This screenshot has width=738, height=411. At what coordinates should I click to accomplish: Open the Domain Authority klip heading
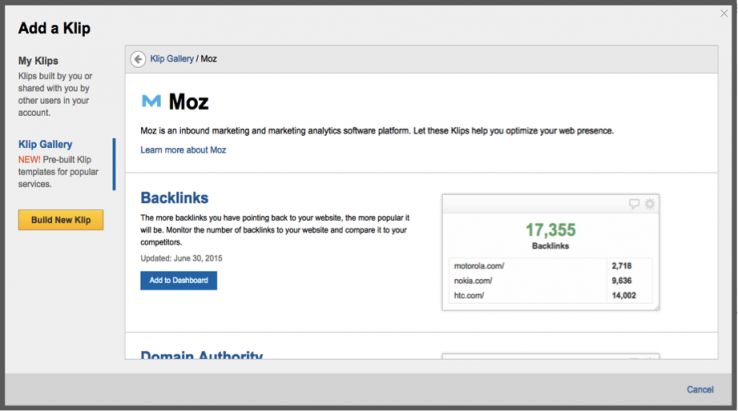pos(201,356)
